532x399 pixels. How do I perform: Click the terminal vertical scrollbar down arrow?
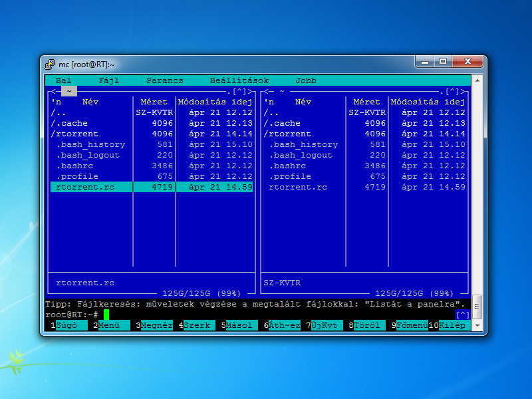point(477,326)
